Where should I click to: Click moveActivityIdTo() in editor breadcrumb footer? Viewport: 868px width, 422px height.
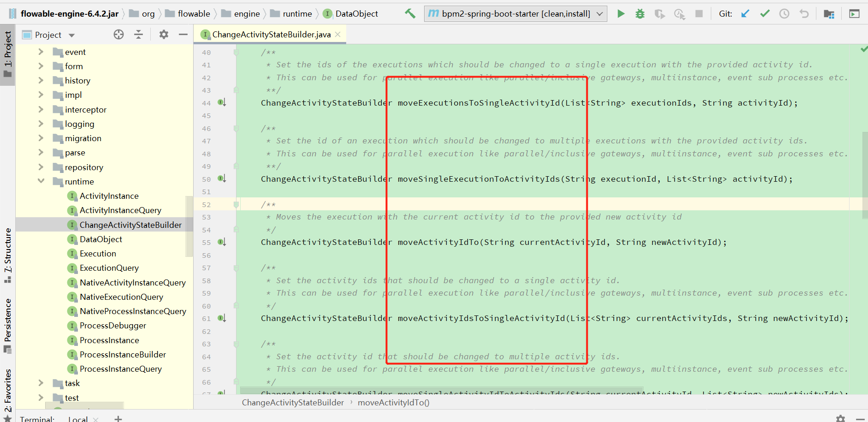tap(394, 403)
